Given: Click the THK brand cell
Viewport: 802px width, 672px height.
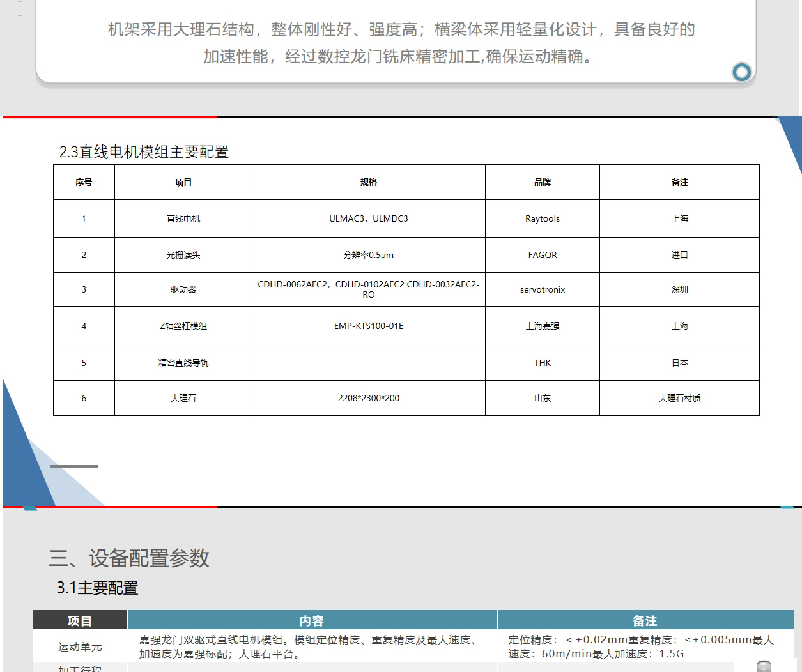Looking at the screenshot, I should 542,363.
